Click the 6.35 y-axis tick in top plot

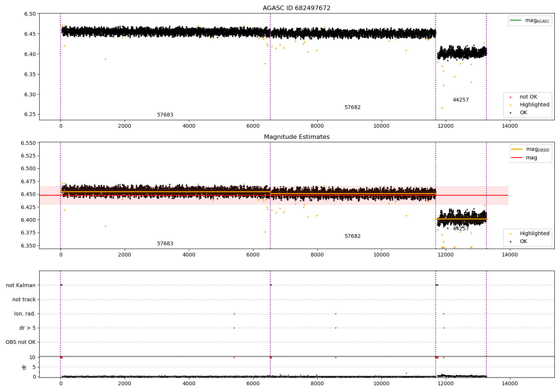point(30,75)
